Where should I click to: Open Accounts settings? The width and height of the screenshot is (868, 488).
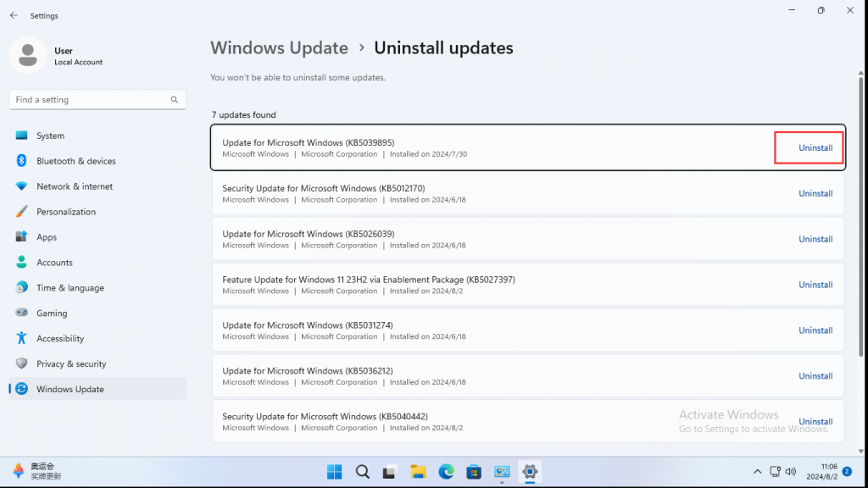tap(97, 263)
